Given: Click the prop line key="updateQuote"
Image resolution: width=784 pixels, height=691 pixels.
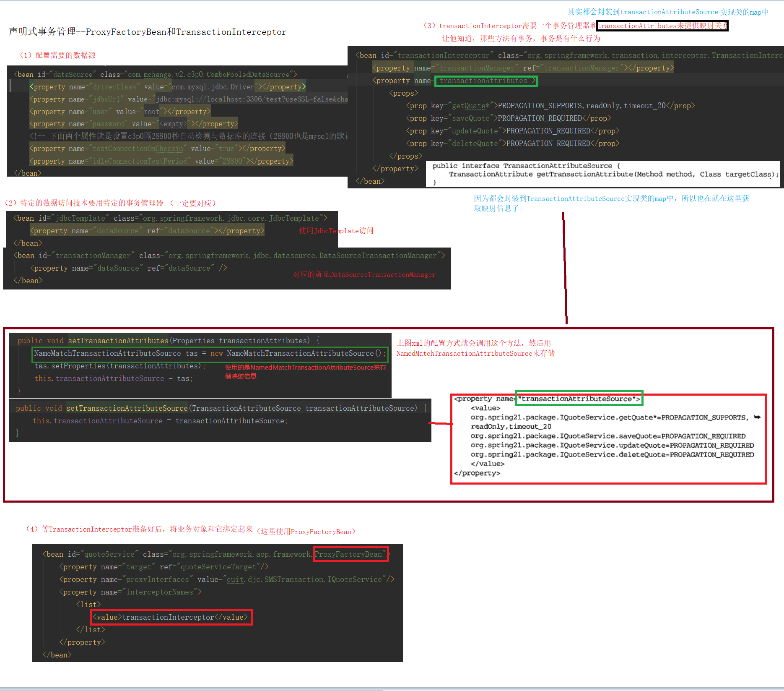Looking at the screenshot, I should pyautogui.click(x=512, y=131).
